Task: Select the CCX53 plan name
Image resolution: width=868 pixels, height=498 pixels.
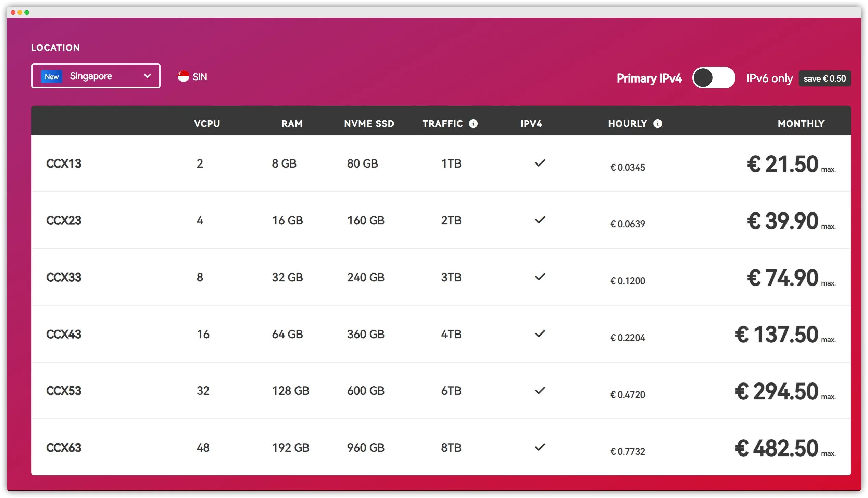Action: tap(64, 391)
